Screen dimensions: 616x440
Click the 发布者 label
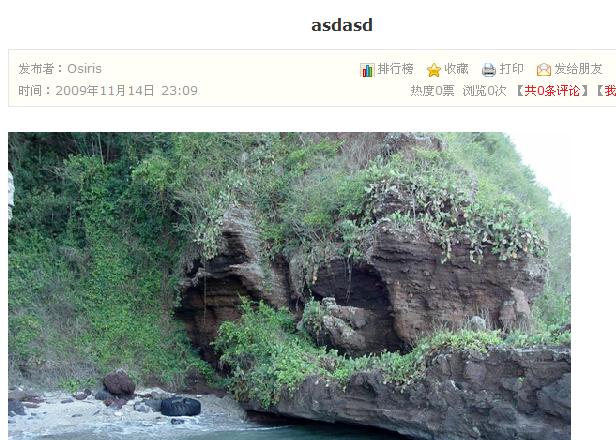[x=36, y=69]
